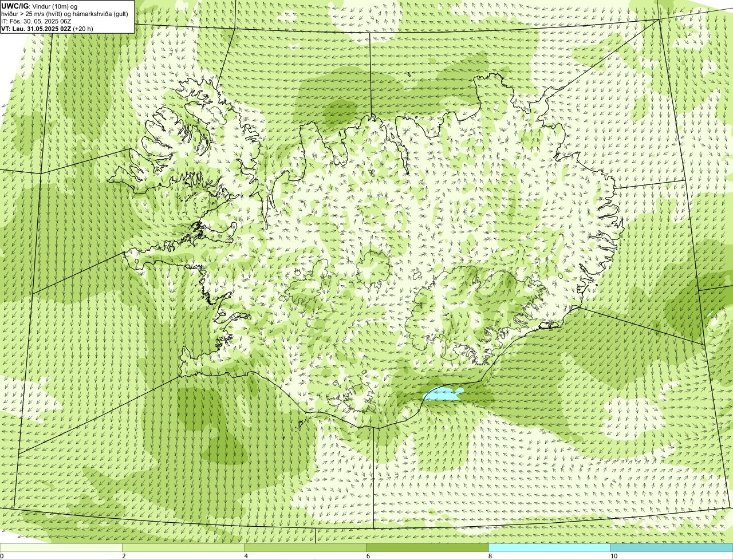The image size is (733, 560).
Task: Click the legend label "0"
Action: point(2,556)
